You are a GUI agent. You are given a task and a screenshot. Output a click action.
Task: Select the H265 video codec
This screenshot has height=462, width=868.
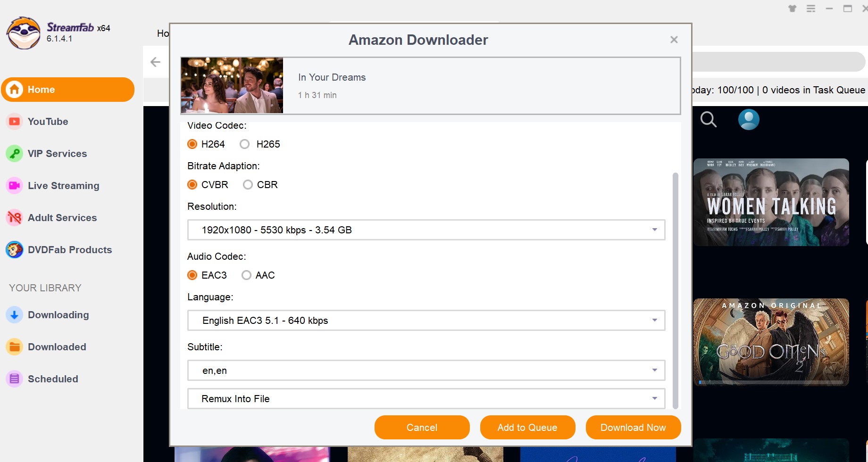(245, 144)
